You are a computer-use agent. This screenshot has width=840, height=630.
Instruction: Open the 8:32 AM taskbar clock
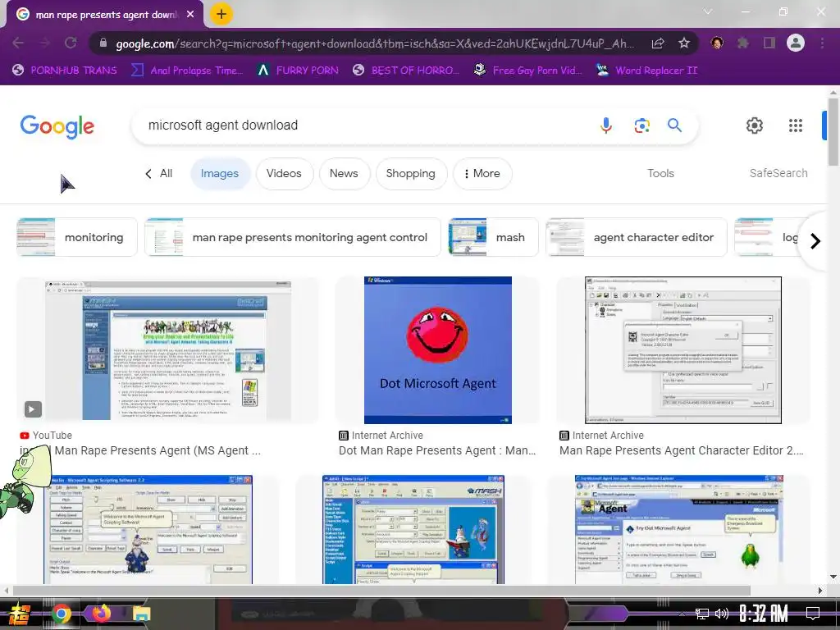point(764,614)
